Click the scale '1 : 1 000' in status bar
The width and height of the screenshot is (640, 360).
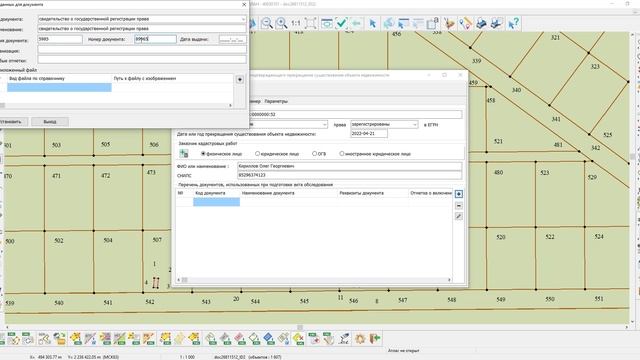tap(187, 357)
